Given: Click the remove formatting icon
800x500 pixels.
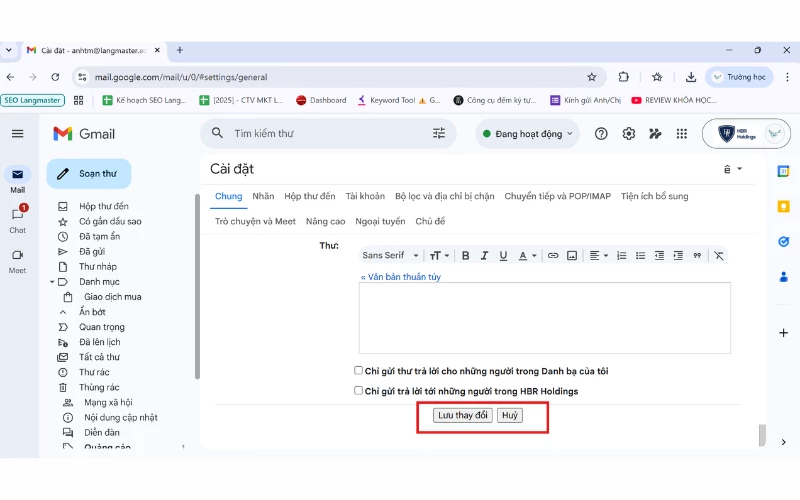Looking at the screenshot, I should coord(718,256).
